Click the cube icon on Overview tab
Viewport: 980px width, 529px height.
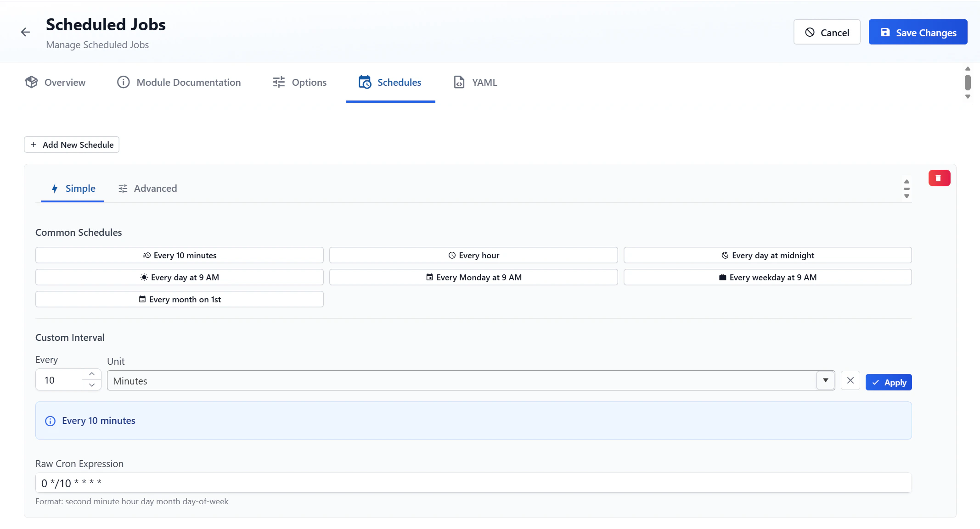(31, 82)
